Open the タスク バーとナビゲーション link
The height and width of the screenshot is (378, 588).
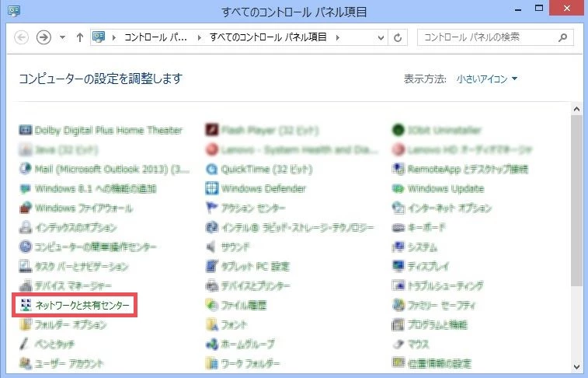[x=82, y=266]
